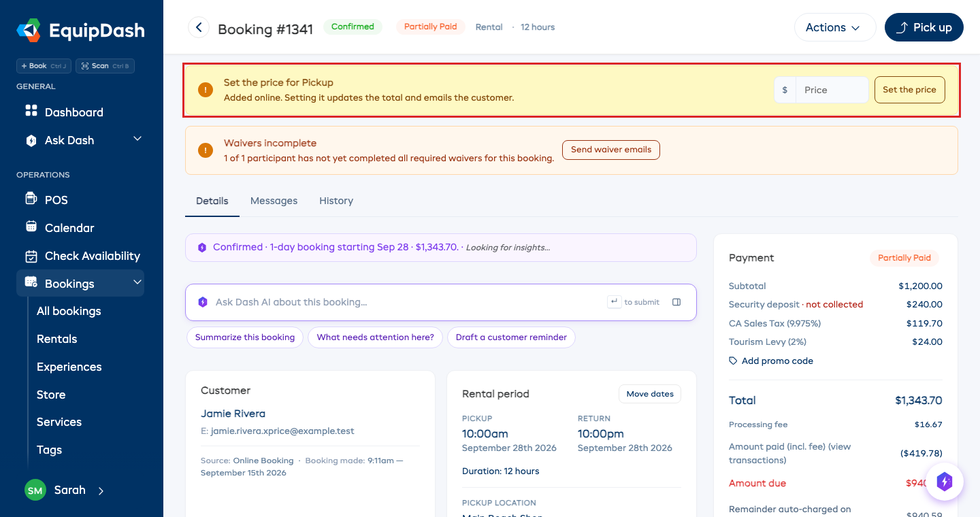Click the Ask Dash hexagon icon
Screen dimensions: 980x517
pos(31,141)
